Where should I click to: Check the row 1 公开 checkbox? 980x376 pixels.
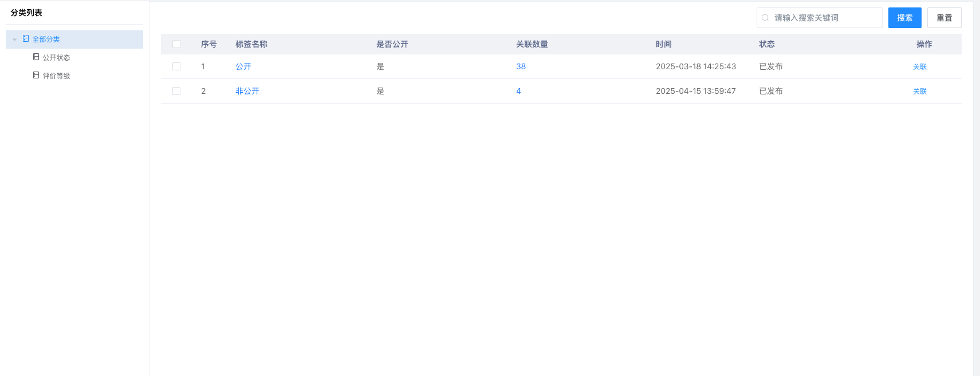(x=176, y=66)
